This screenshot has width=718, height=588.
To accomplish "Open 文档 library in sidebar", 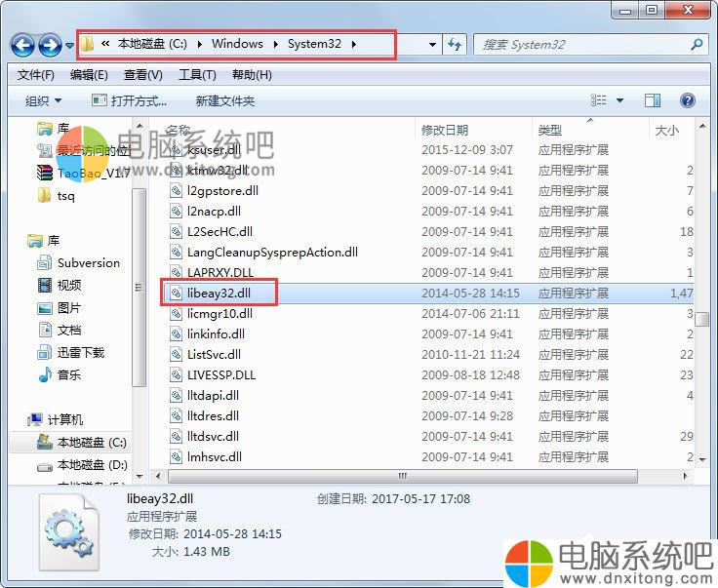I will [60, 330].
